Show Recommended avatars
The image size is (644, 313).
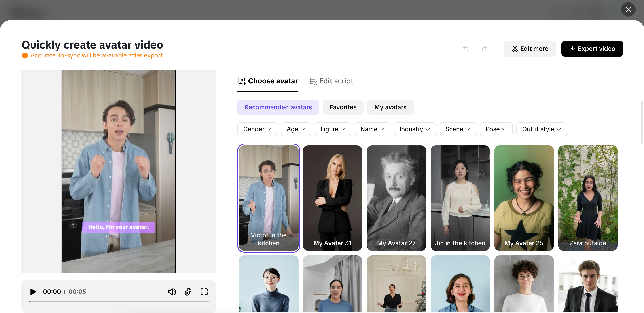pos(278,107)
